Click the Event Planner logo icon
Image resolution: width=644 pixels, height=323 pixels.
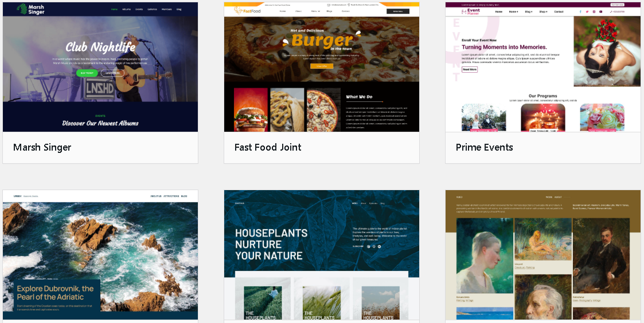464,12
